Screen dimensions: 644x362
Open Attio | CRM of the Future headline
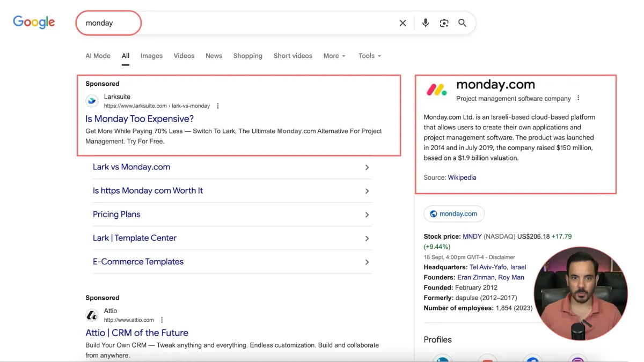137,333
